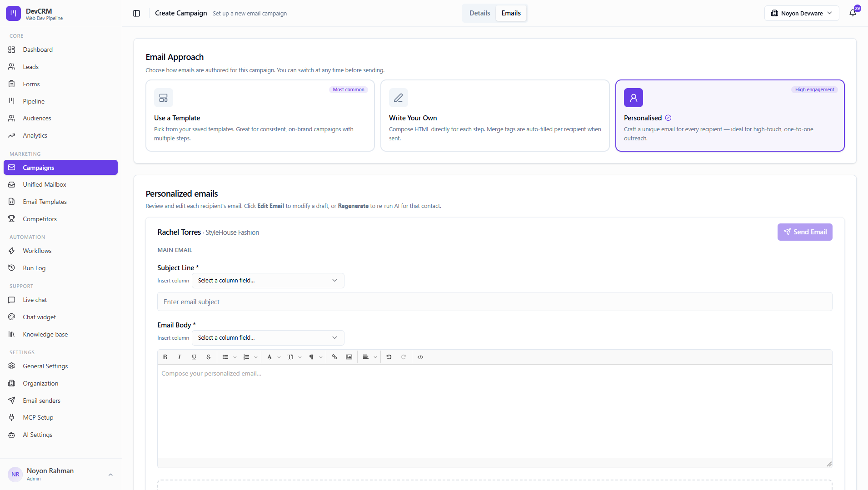The image size is (868, 490).
Task: Redo the last edit in the editor
Action: coord(404,357)
